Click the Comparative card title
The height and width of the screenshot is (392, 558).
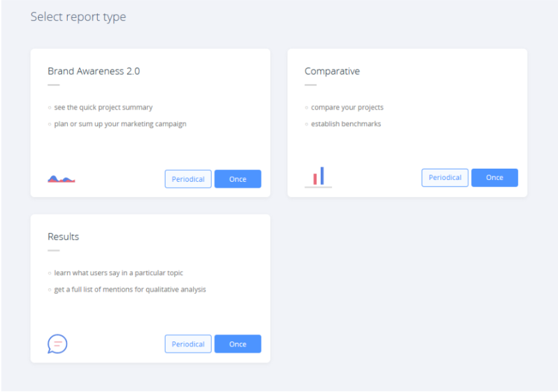(x=332, y=72)
